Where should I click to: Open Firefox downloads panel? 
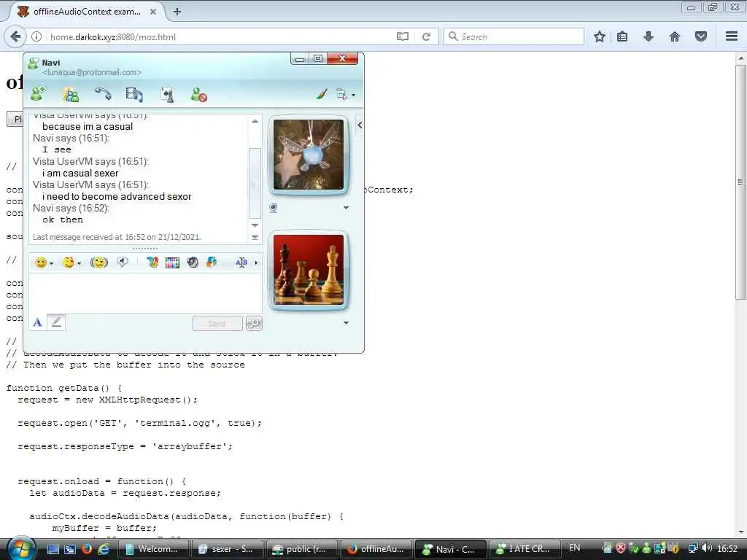point(649,36)
